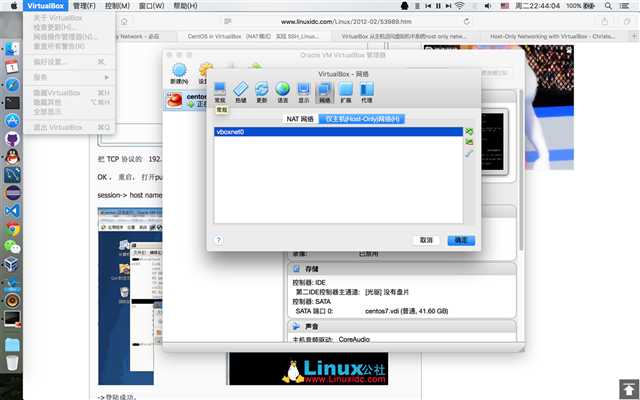Open Safari home button
Image resolution: width=640 pixels, height=400 pixels.
(124, 21)
